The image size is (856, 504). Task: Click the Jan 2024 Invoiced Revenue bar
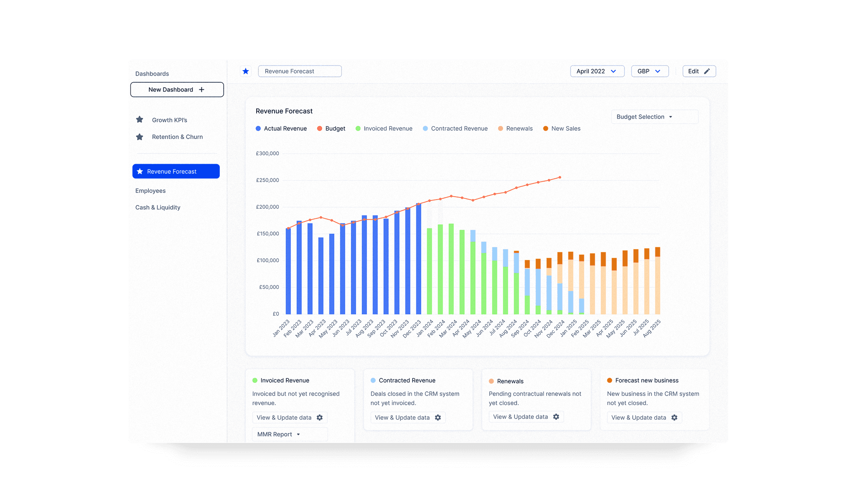pyautogui.click(x=430, y=271)
